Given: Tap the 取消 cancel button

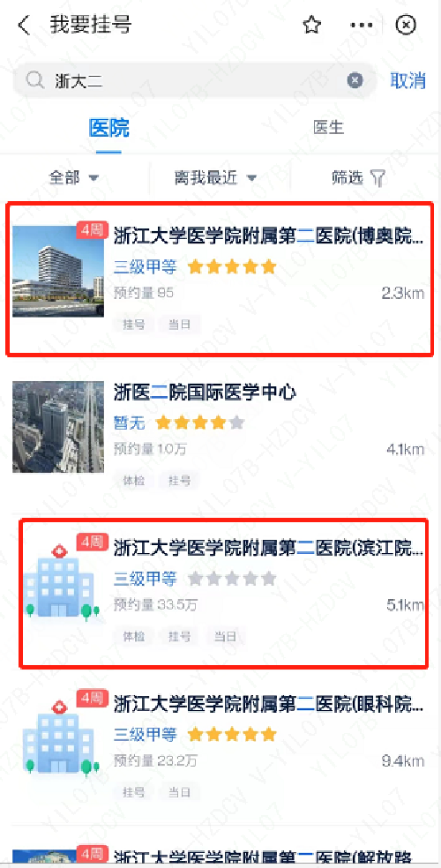Looking at the screenshot, I should click(x=407, y=81).
